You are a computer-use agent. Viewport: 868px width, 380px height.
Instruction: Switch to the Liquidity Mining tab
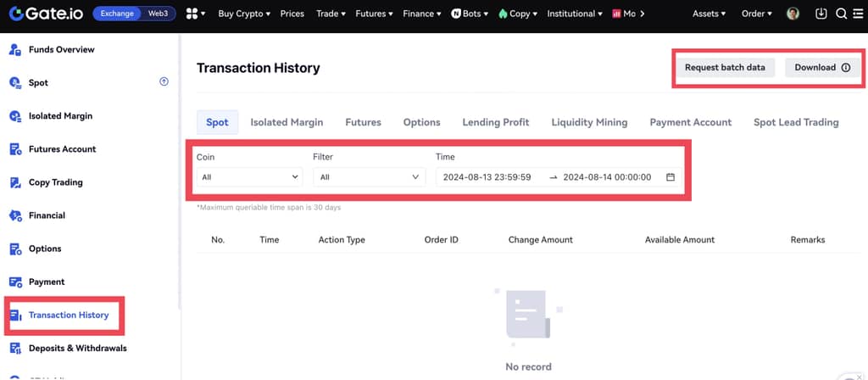coord(589,122)
